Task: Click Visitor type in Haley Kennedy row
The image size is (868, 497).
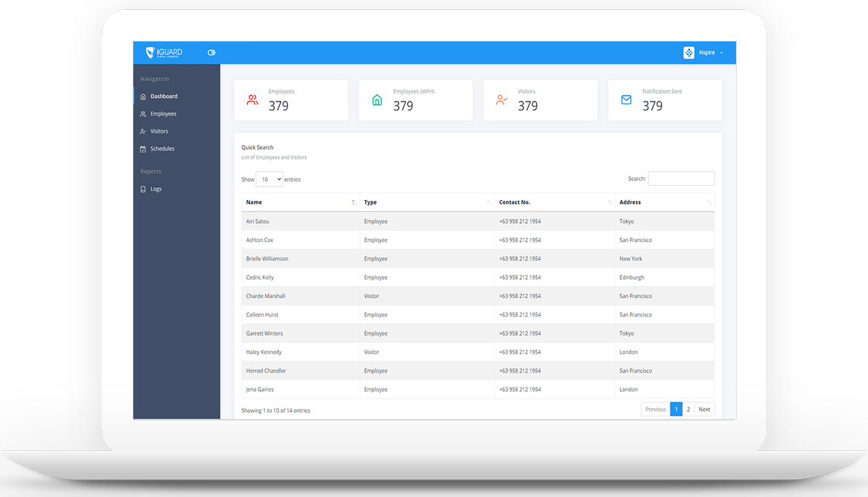Action: [372, 352]
